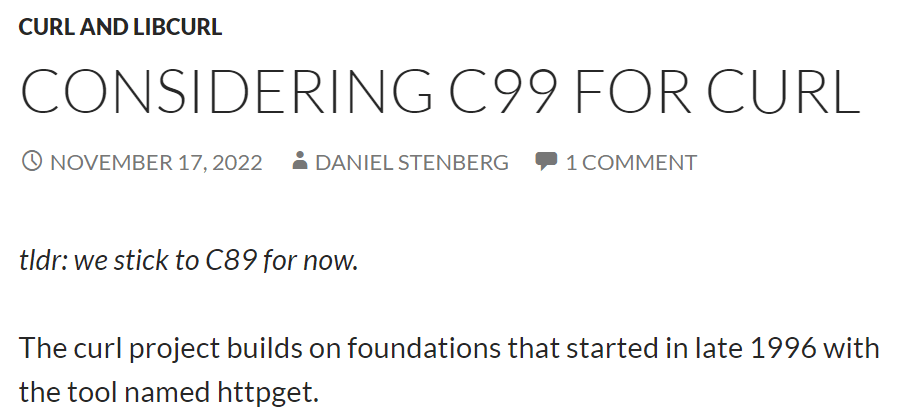This screenshot has height=419, width=902.
Task: Click the November 17, 2022 date link
Action: [155, 162]
